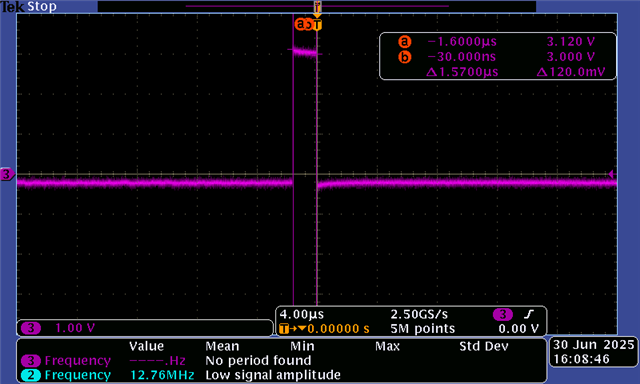Click channel 2 Frequency measurement badge
Image resolution: width=640 pixels, height=384 pixels.
tap(31, 375)
